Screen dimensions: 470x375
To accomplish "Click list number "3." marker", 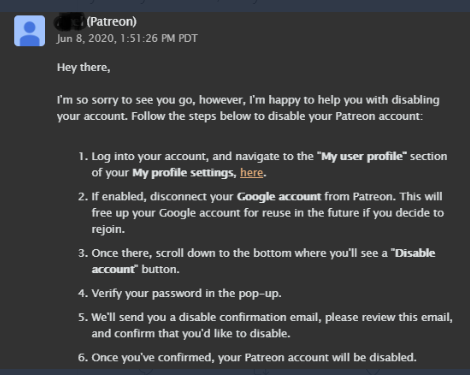I will tap(83, 253).
